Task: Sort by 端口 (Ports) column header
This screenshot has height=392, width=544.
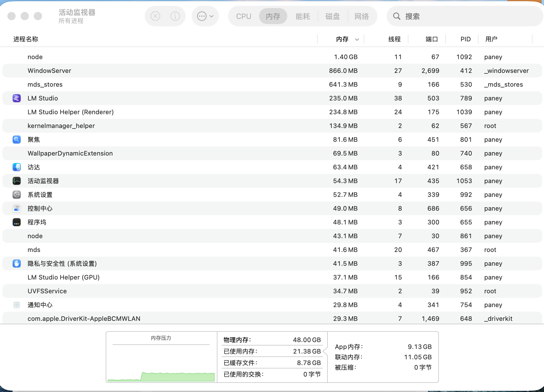Action: click(x=432, y=39)
